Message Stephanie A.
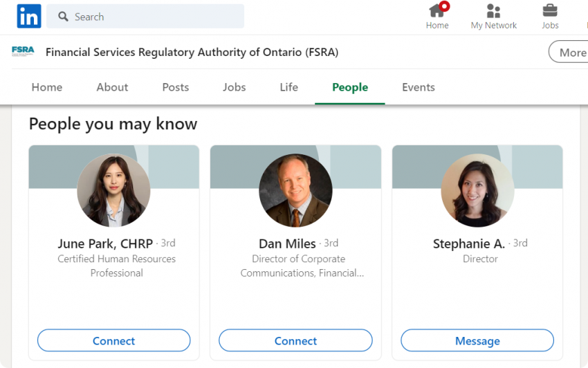The width and height of the screenshot is (588, 368). pyautogui.click(x=477, y=340)
